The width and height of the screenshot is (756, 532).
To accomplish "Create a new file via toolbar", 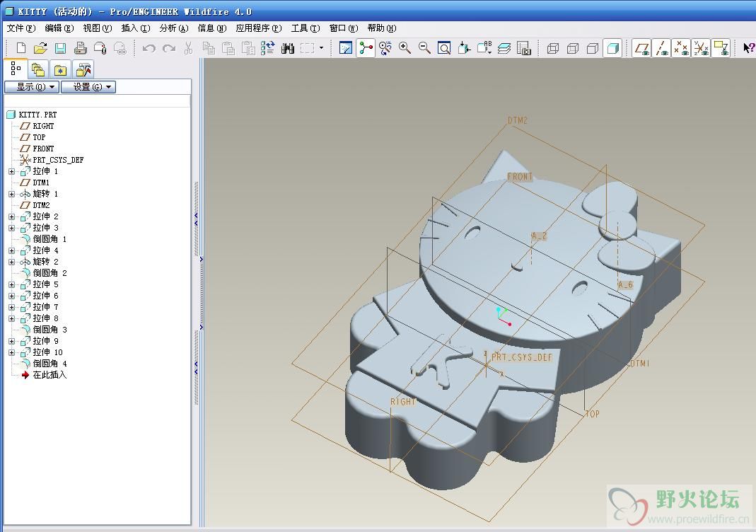I will click(21, 47).
